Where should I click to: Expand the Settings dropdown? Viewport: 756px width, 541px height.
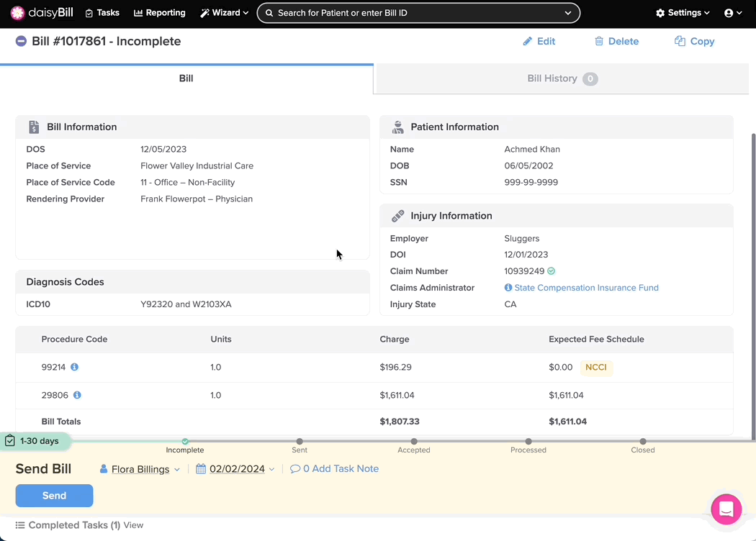pyautogui.click(x=683, y=13)
